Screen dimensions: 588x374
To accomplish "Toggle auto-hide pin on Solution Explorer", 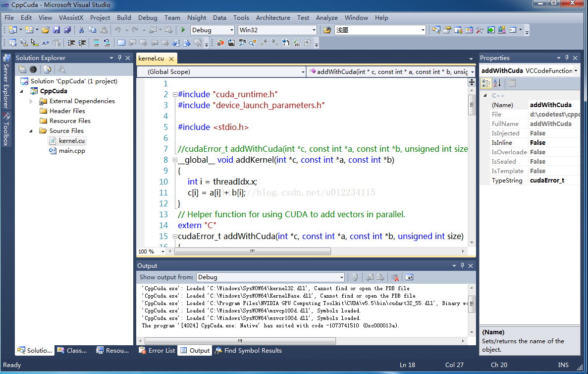I will click(119, 58).
